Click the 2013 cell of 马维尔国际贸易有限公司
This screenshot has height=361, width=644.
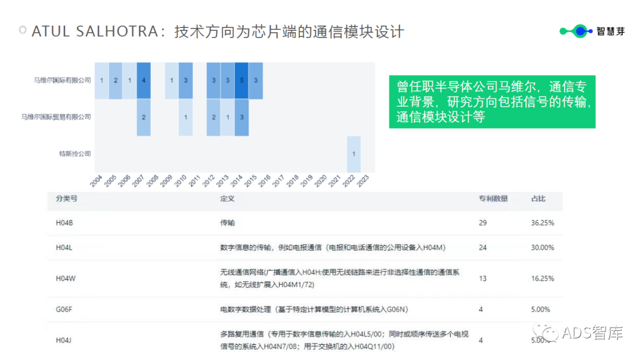click(x=228, y=117)
